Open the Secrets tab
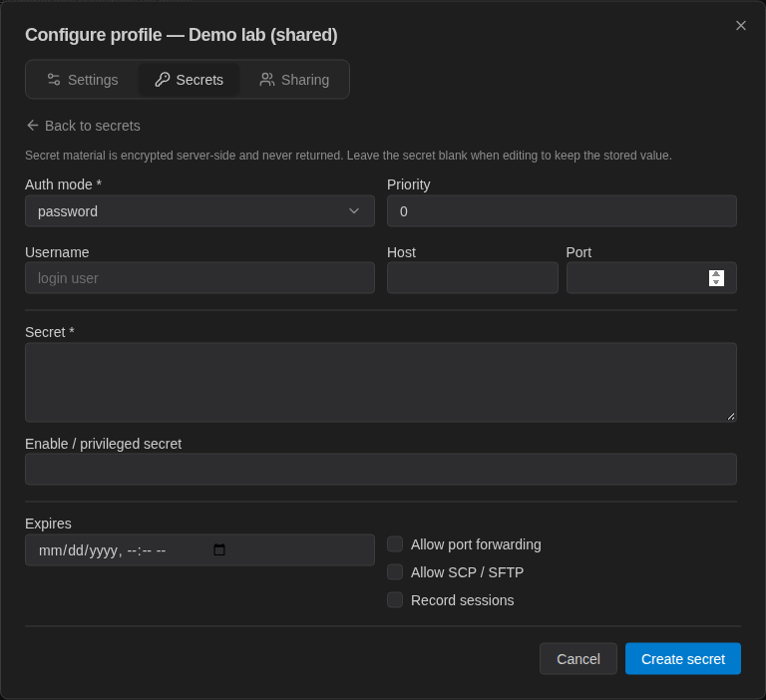766x700 pixels. [x=190, y=80]
